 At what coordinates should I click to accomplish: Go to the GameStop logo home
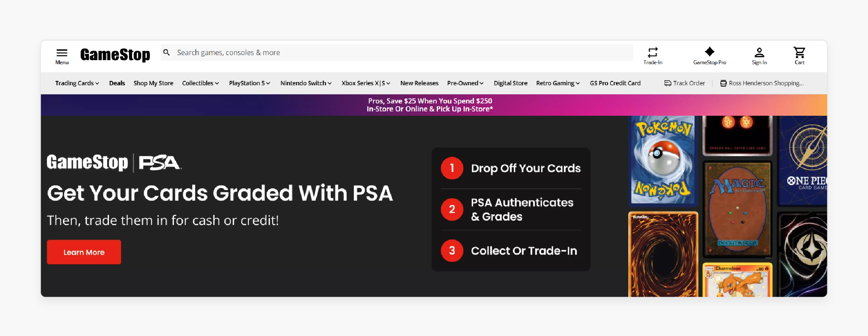(x=115, y=55)
